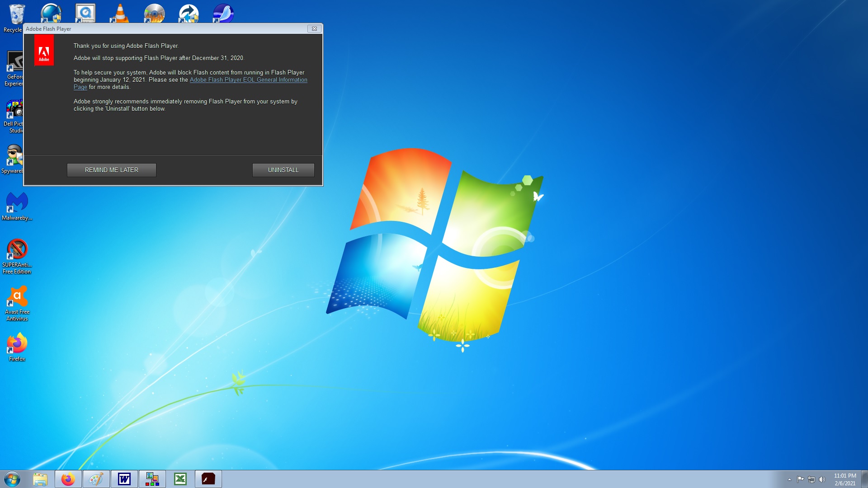Click the Adobe Flash Player title bar
The image size is (868, 488).
coord(166,28)
